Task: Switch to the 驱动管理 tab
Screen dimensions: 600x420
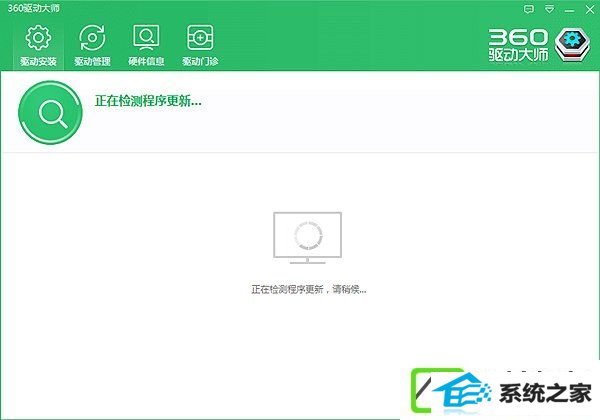Action: click(92, 46)
